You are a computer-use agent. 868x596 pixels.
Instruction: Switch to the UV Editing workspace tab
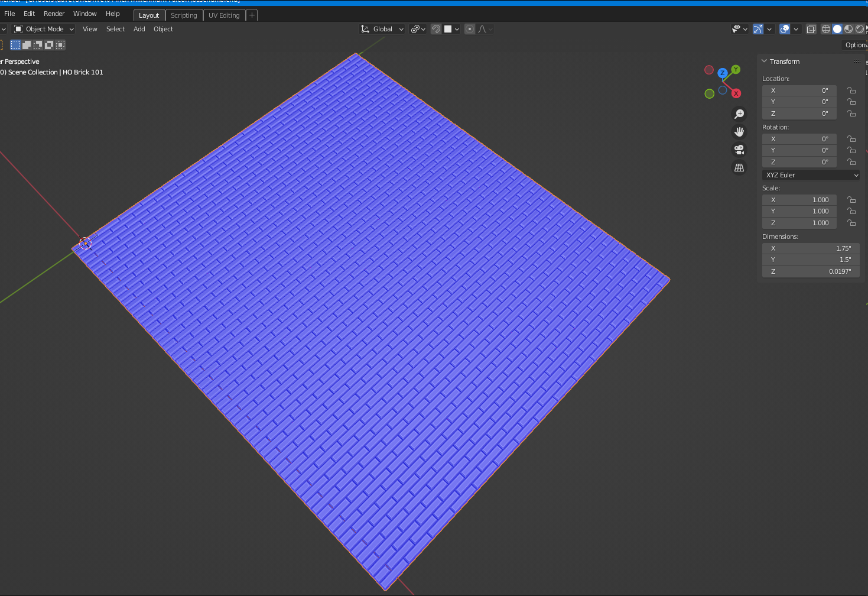click(224, 15)
